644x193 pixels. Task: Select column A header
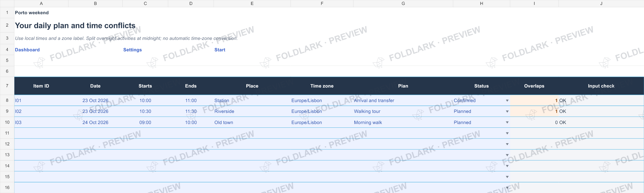point(41,3)
